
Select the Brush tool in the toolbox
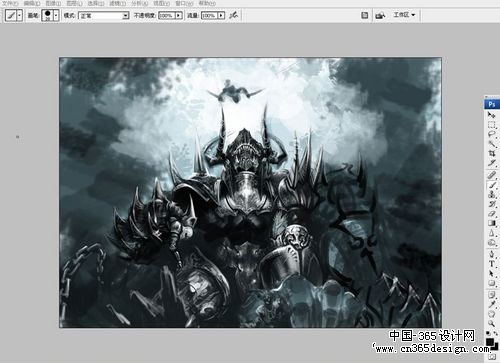(492, 185)
